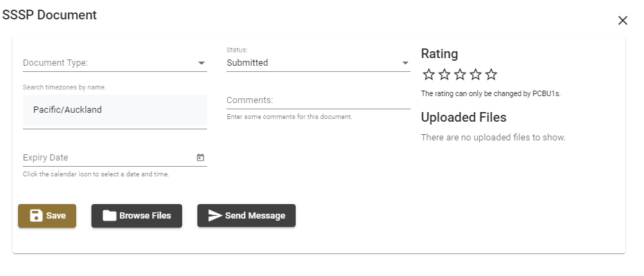644x276 pixels.
Task: Set rating with the fifth star
Action: [491, 75]
